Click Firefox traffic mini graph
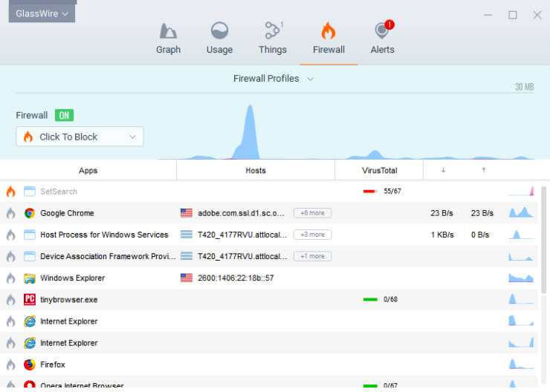This screenshot has height=392, width=550. (x=521, y=365)
